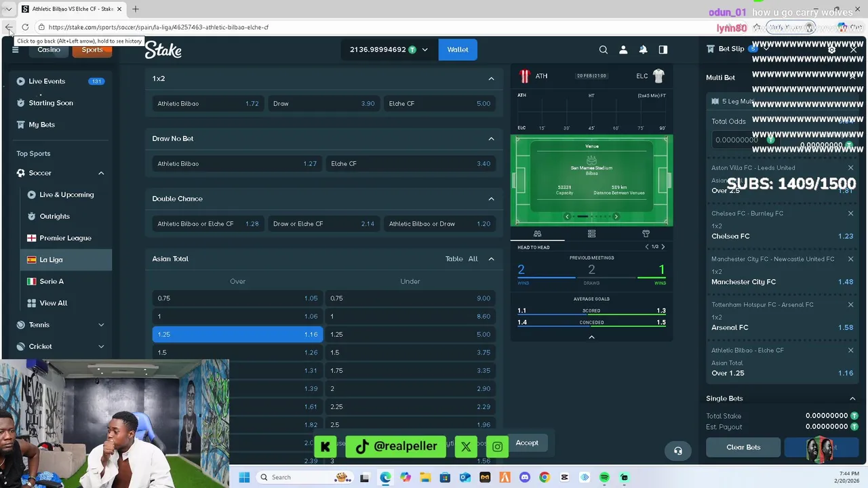Open Google Chrome from the taskbar
Viewport: 868px width, 488px height.
click(x=545, y=477)
